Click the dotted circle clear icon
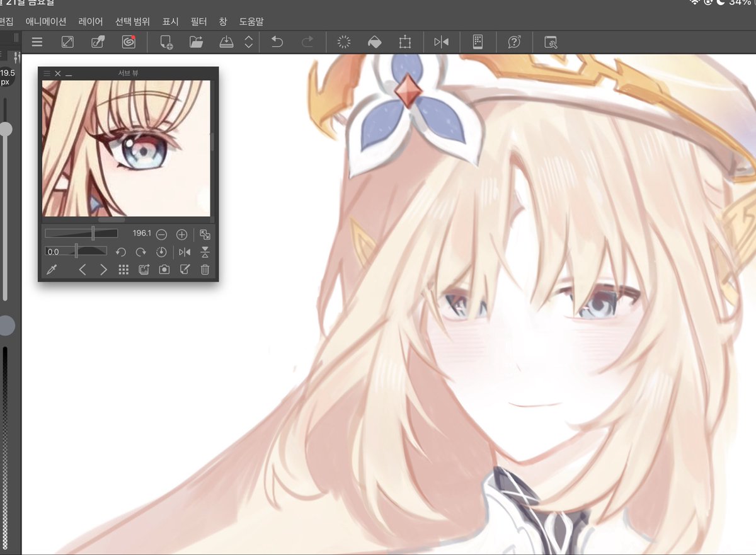 [344, 42]
